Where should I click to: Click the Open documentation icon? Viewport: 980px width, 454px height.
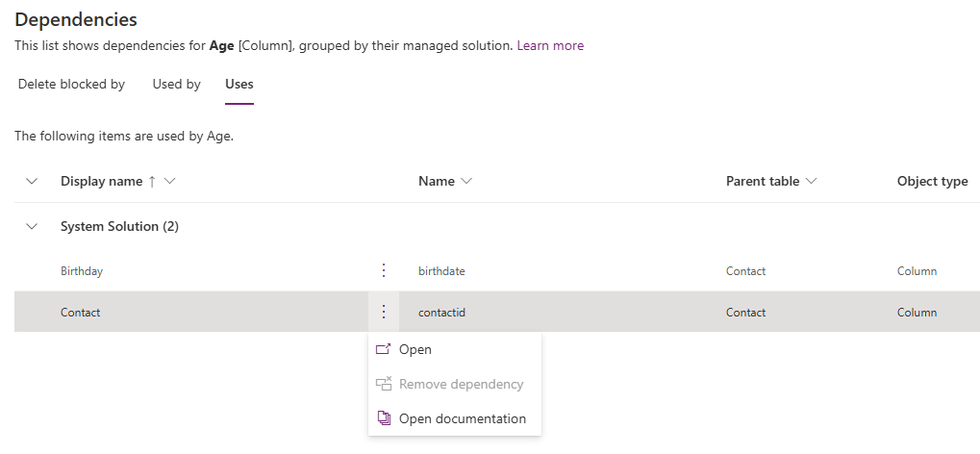tap(384, 418)
